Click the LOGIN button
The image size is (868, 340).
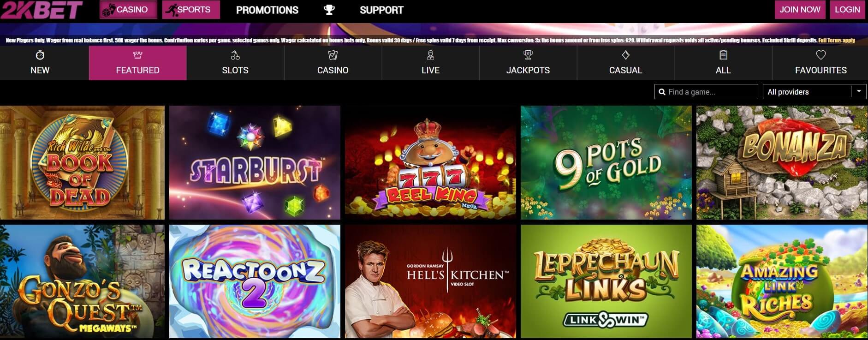pyautogui.click(x=847, y=10)
